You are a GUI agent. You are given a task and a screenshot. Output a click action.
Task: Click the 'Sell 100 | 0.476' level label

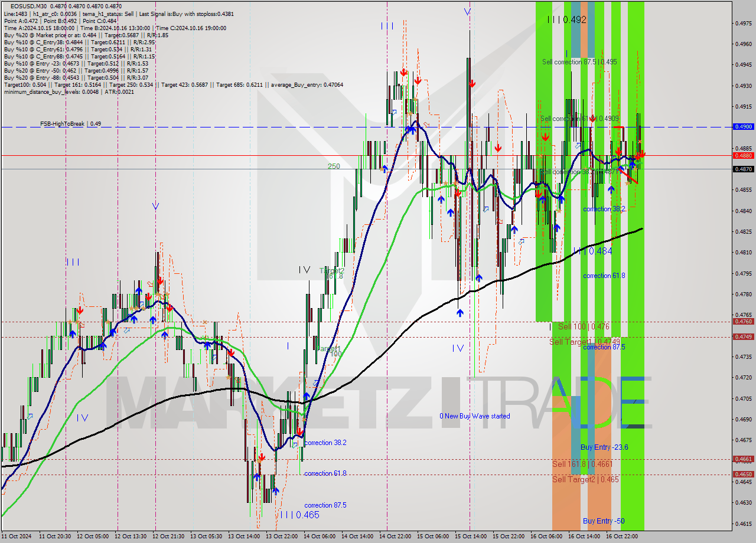pos(584,326)
